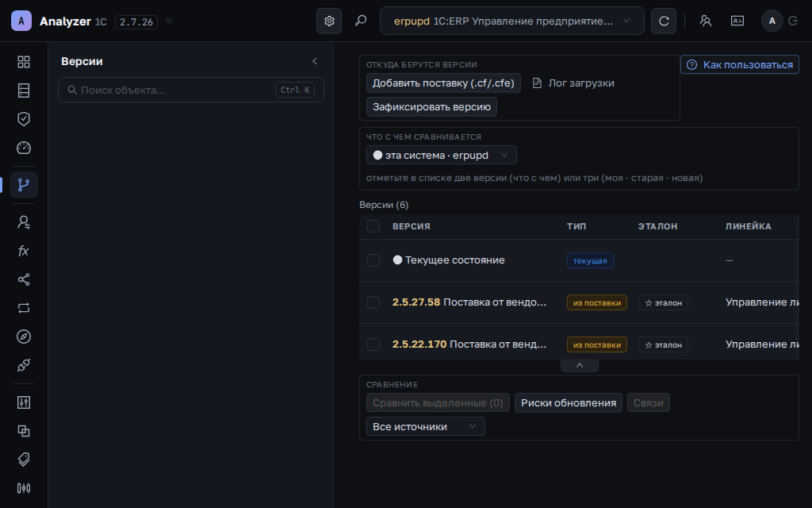Open the tag label icon in sidebar
The width and height of the screenshot is (812, 508).
pyautogui.click(x=24, y=460)
